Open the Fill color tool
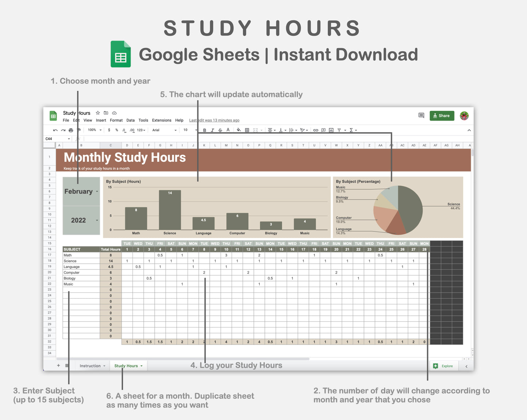The image size is (527, 420). (238, 130)
